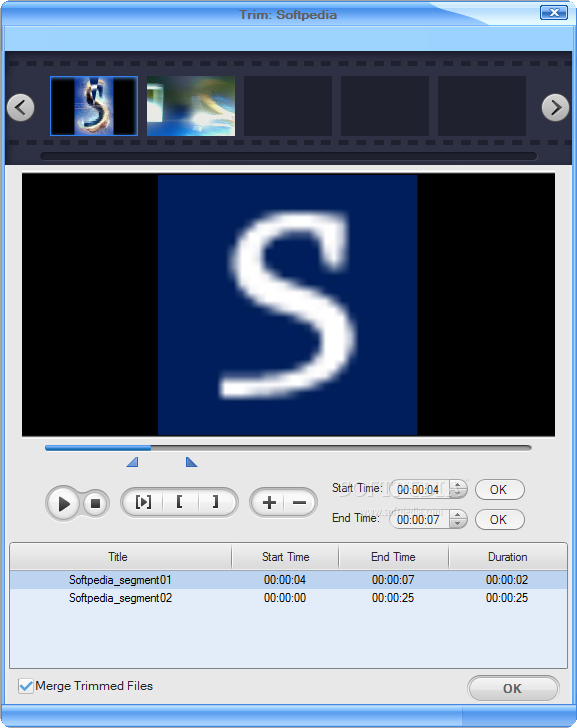Click the filmstrip horizontal scrollbar
The width and height of the screenshot is (577, 728).
click(x=289, y=156)
